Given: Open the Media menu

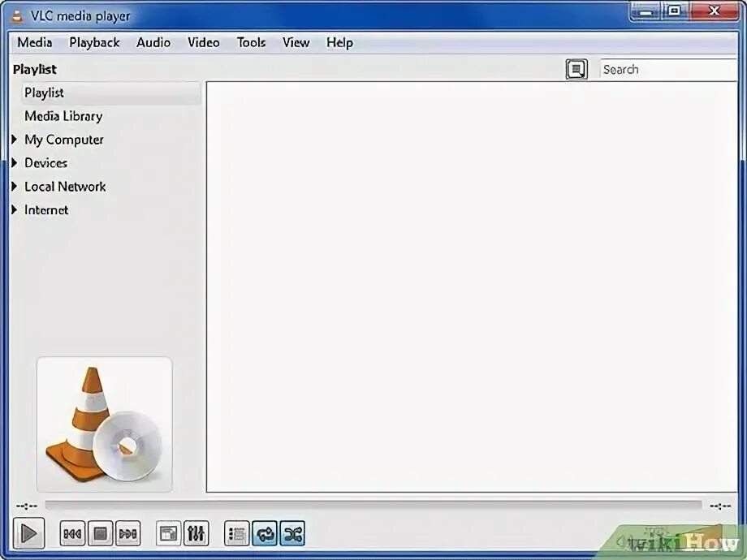Looking at the screenshot, I should 35,42.
